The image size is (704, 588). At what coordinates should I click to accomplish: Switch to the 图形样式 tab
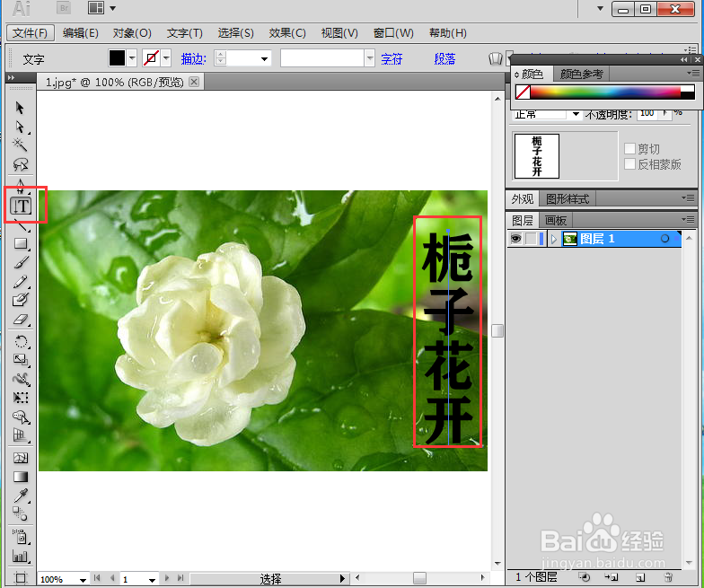click(x=568, y=199)
